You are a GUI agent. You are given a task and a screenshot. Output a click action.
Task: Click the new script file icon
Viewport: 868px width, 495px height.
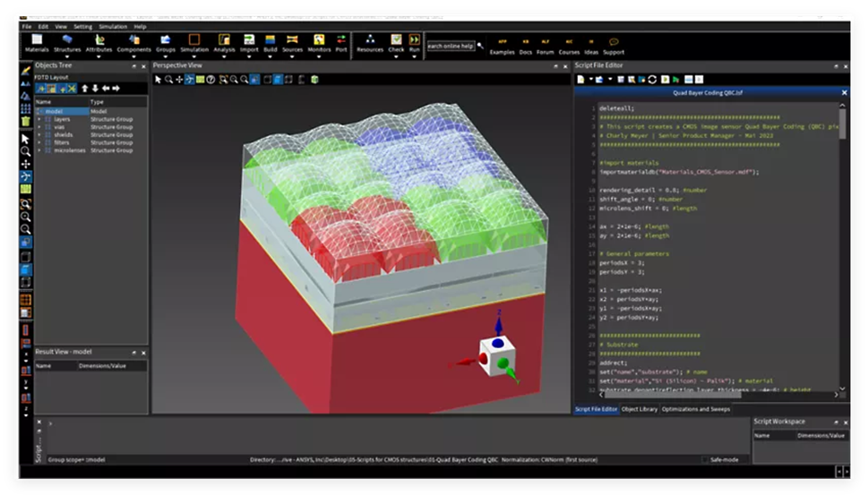(580, 80)
